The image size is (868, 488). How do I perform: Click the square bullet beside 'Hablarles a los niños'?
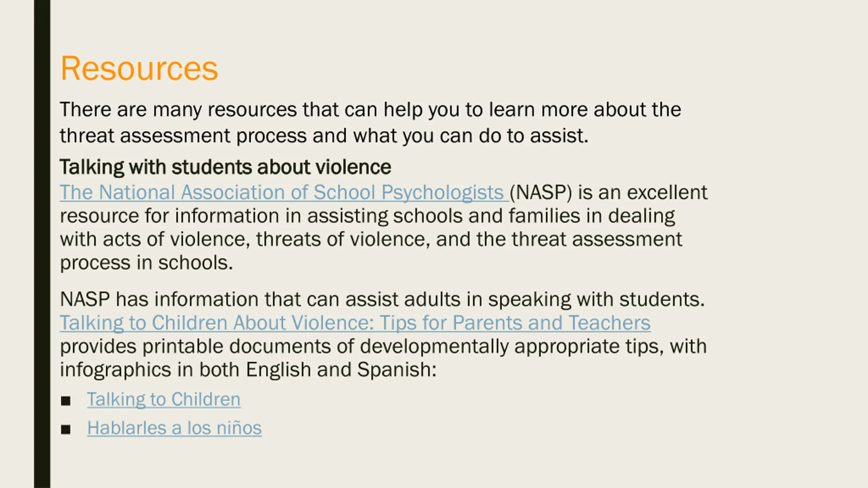[x=66, y=430]
